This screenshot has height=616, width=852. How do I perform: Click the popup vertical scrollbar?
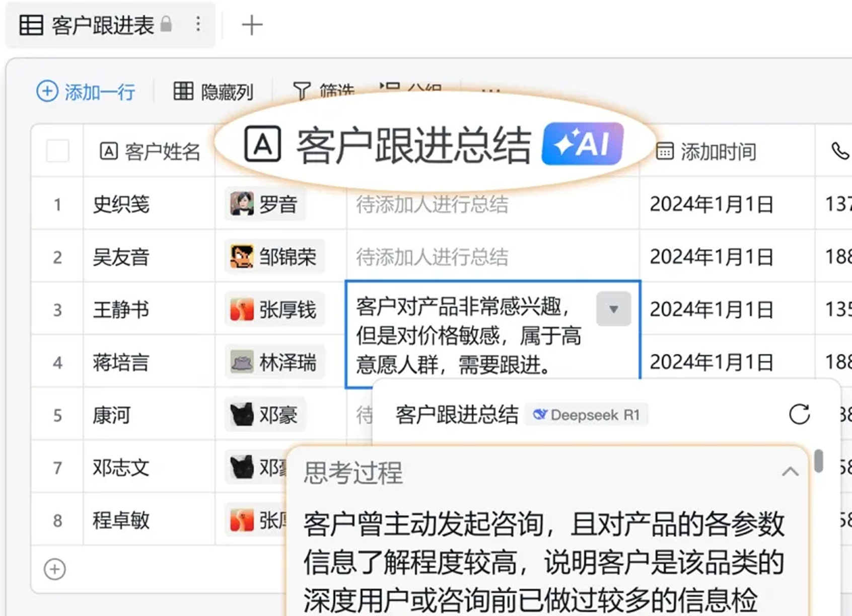coord(819,461)
